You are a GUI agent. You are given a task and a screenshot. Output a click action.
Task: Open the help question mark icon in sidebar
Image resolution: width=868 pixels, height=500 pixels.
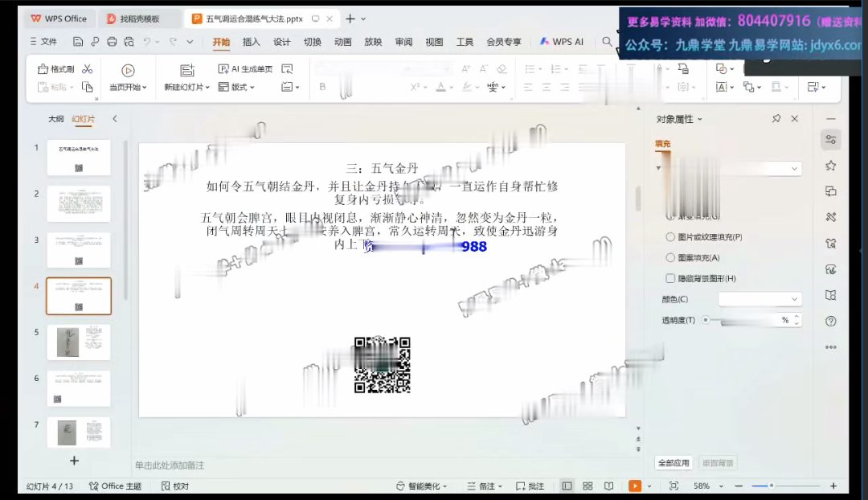[831, 321]
